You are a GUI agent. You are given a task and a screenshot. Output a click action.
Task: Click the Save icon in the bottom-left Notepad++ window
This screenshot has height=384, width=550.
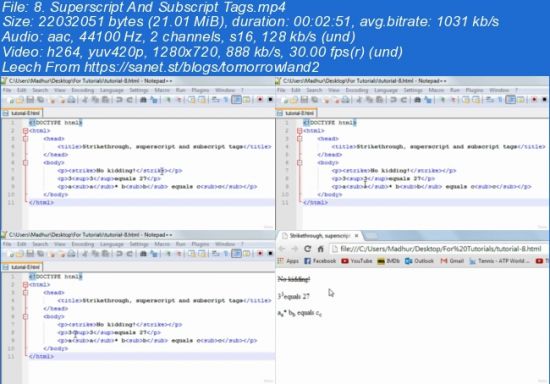pos(30,254)
